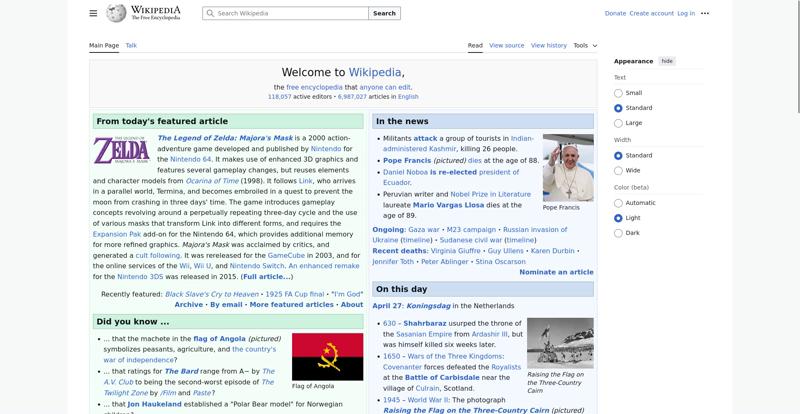The image size is (800, 414).
Task: Click the search magnifier icon
Action: coord(210,13)
